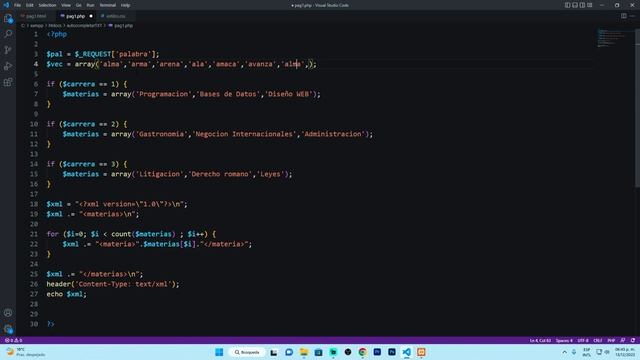
Task: Click 'Litigacion' string on line 15
Action: click(x=159, y=174)
